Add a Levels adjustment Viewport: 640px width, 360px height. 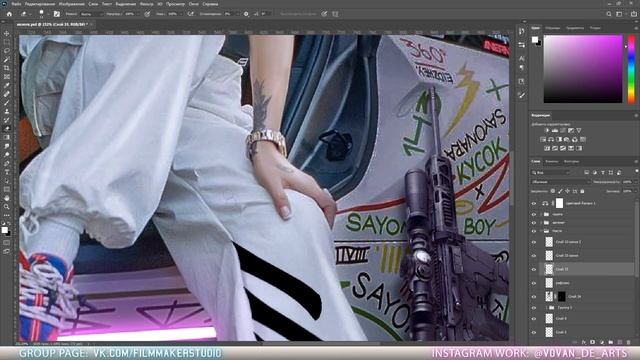(x=555, y=131)
